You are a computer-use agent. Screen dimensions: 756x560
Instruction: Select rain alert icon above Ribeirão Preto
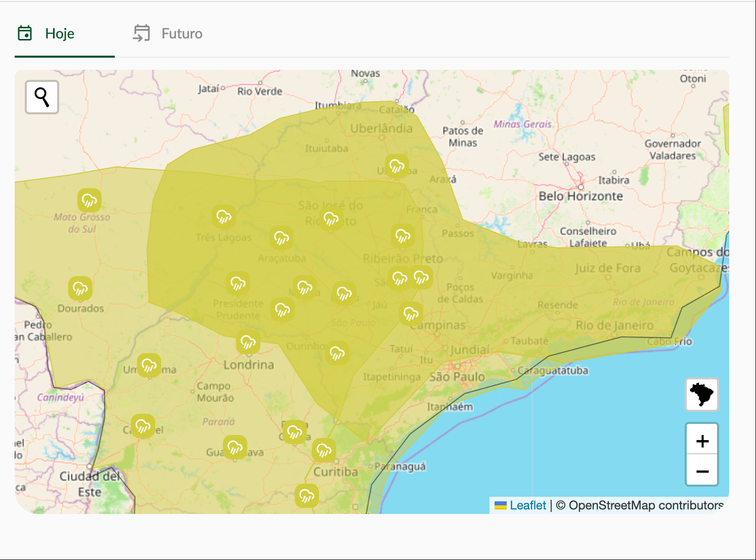403,236
